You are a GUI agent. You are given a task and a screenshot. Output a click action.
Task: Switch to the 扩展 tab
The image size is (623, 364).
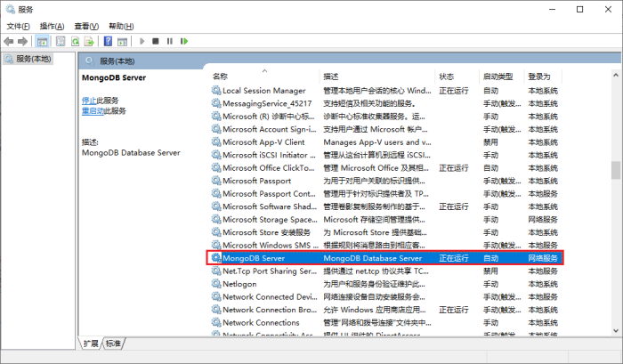click(x=91, y=344)
